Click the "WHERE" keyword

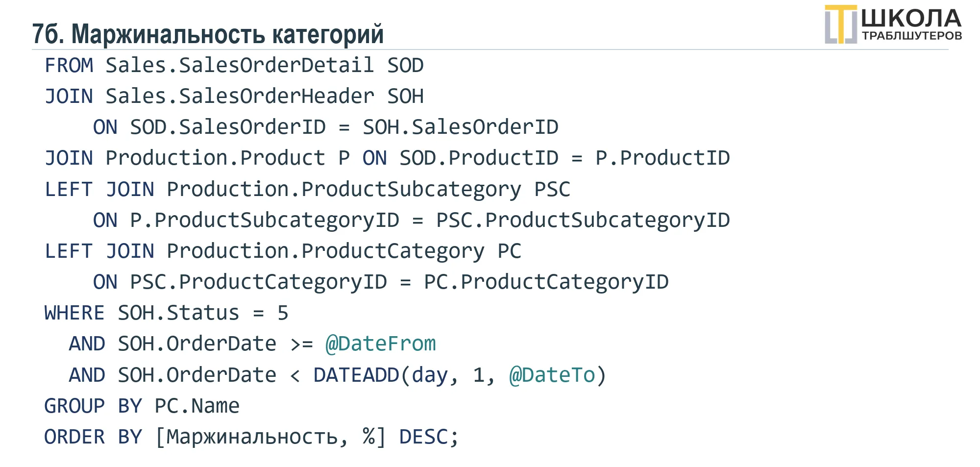click(x=74, y=313)
